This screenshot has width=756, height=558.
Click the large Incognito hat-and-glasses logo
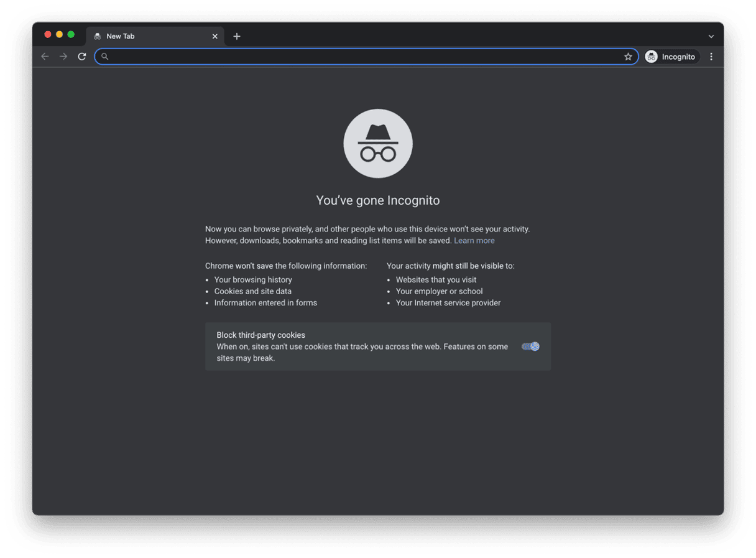coord(378,144)
